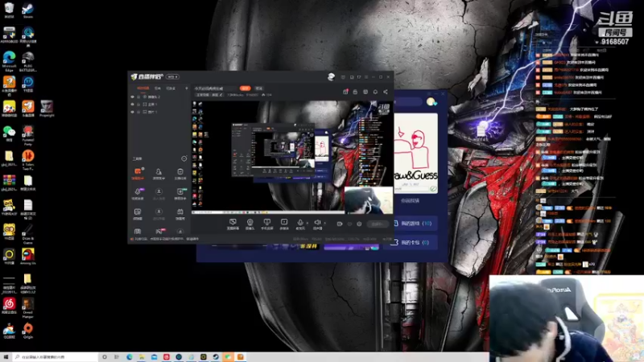Open the toolbox tool with red badge
This screenshot has height=362, width=644.
(159, 232)
